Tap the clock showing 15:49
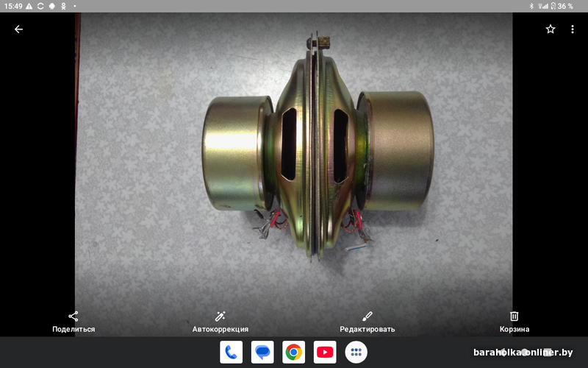This screenshot has width=588, height=368. coord(12,6)
